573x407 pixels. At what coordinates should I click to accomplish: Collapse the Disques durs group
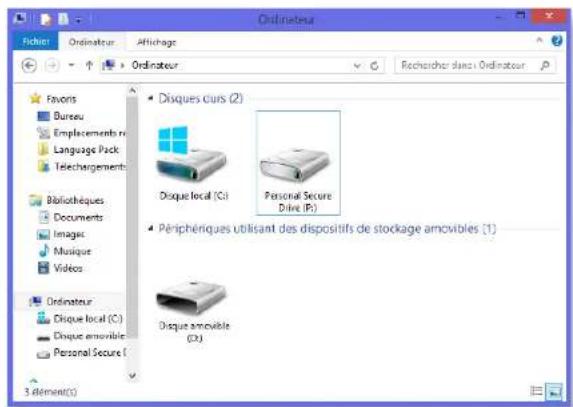(x=150, y=98)
